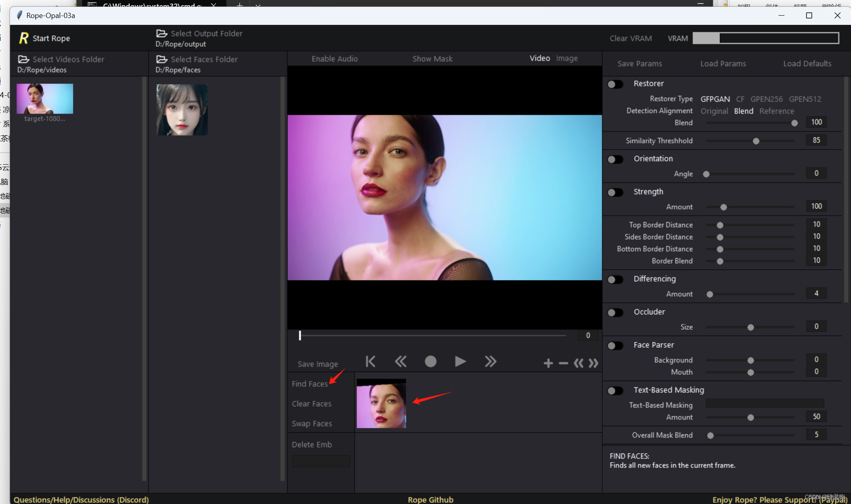851x504 pixels.
Task: Open Select Videos Folder icon
Action: coord(23,59)
